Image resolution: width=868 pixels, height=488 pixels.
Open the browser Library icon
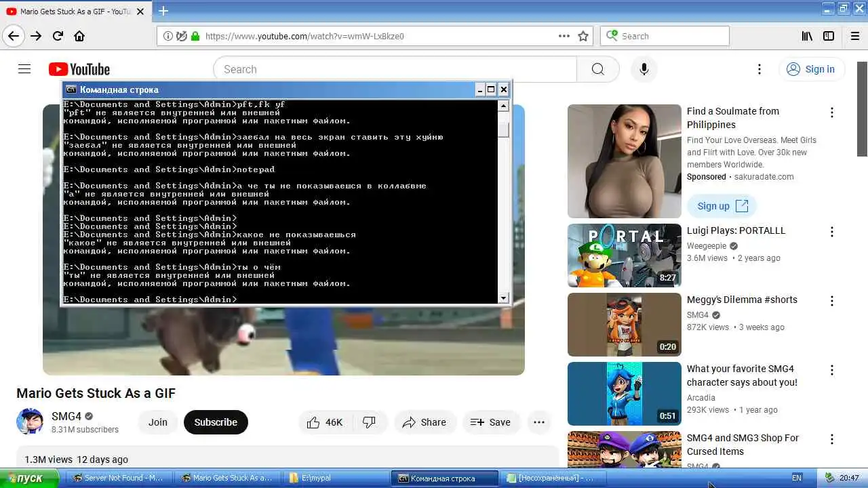[807, 36]
